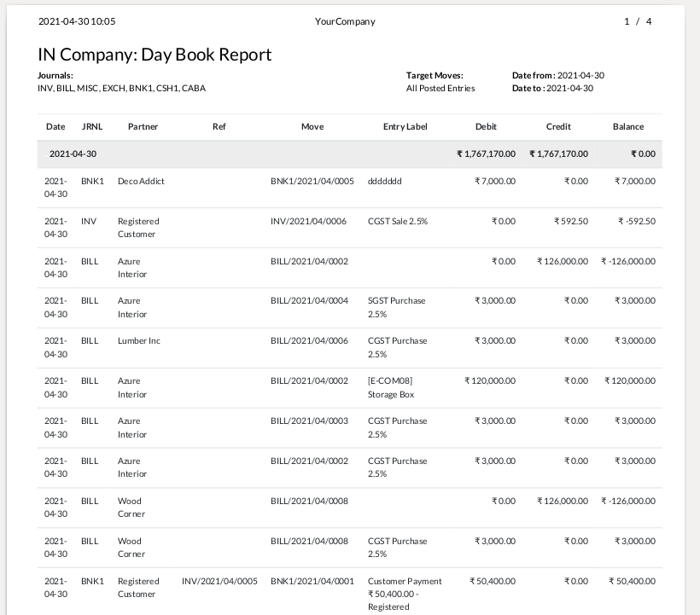Image resolution: width=700 pixels, height=615 pixels.
Task: Click the SGST Purchase 2.5% entry label
Action: click(x=396, y=307)
